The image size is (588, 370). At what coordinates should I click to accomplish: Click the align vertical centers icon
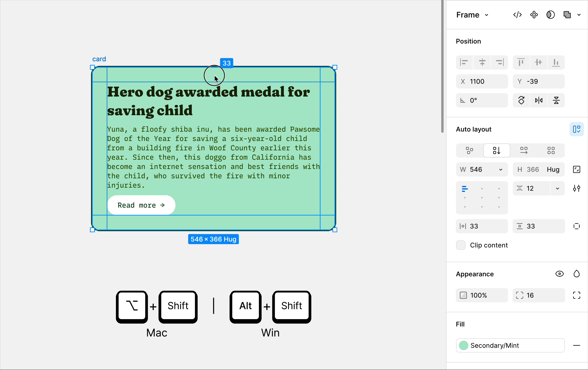538,62
